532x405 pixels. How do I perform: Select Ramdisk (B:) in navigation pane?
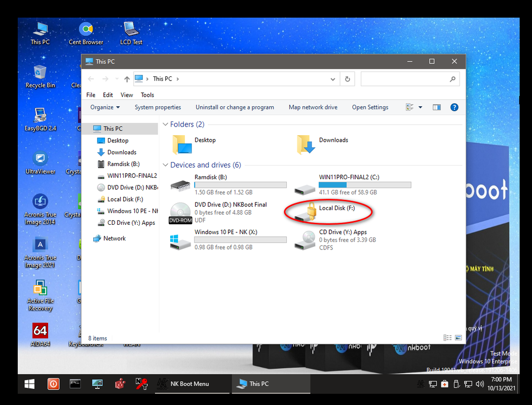point(124,164)
